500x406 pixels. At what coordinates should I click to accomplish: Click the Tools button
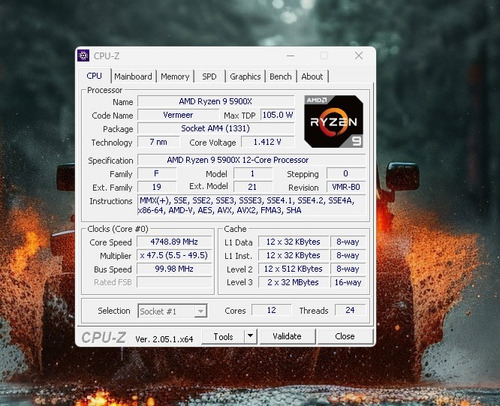click(223, 337)
